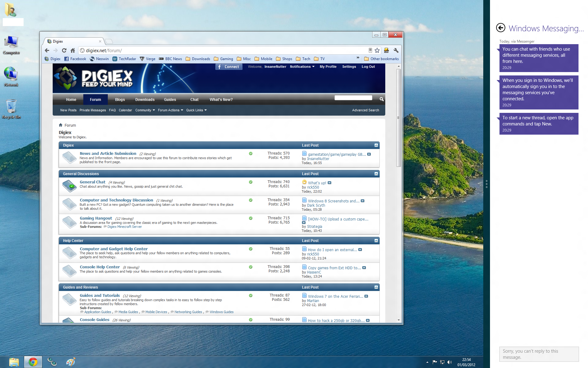Open the Chat navigation tab
Viewport: 588px width, 368px height.
(194, 100)
